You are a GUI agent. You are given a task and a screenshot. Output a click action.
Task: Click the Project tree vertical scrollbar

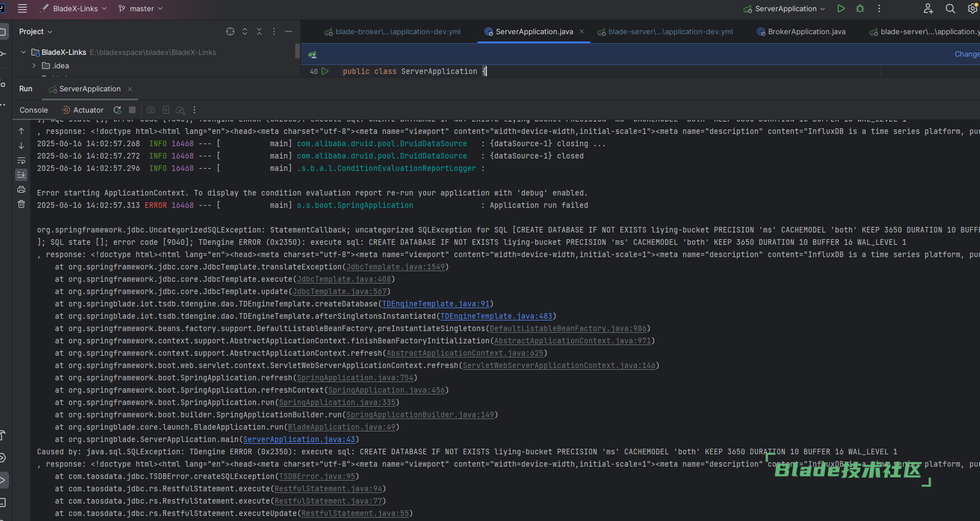click(x=298, y=52)
